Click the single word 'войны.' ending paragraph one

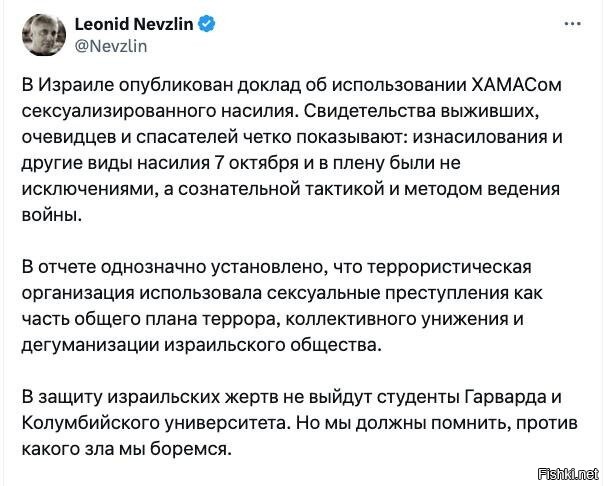click(52, 215)
